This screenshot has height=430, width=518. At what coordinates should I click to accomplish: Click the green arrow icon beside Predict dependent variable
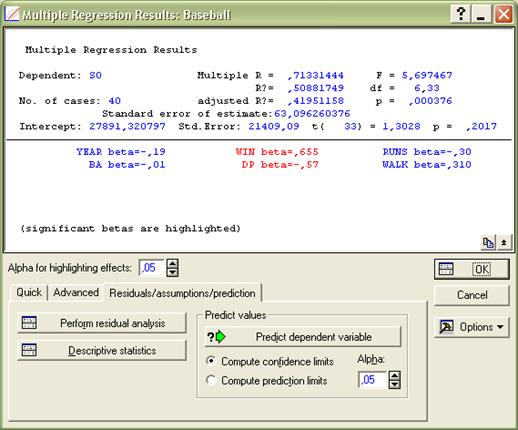220,337
